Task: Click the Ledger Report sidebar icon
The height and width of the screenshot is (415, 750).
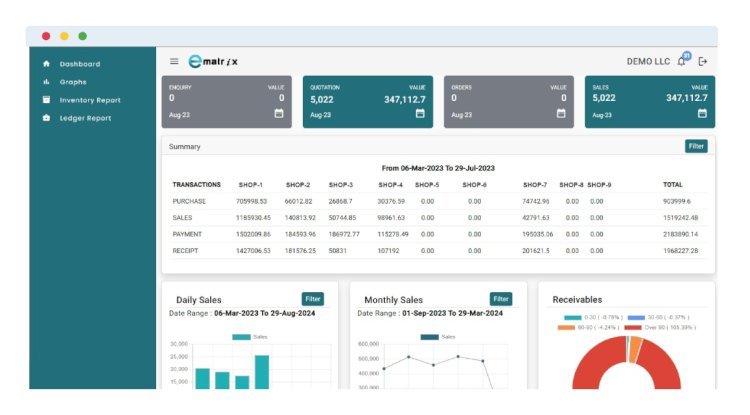Action: click(x=46, y=118)
